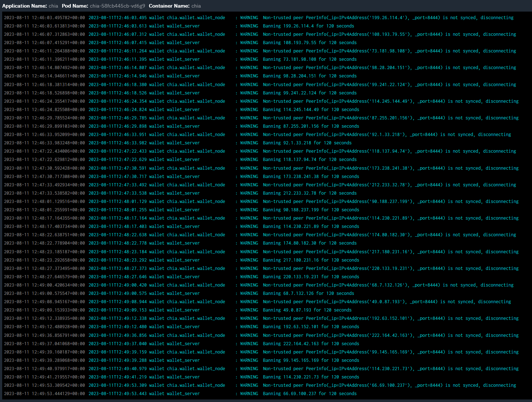This screenshot has height=402, width=532.
Task: Click not-synced message for peer 114.230.221.73
Action: tap(391, 369)
